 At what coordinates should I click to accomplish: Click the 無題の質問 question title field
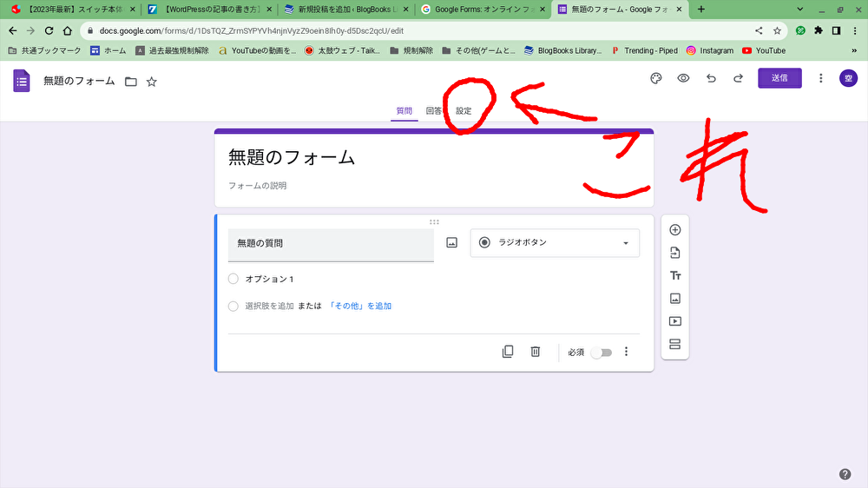tap(331, 244)
